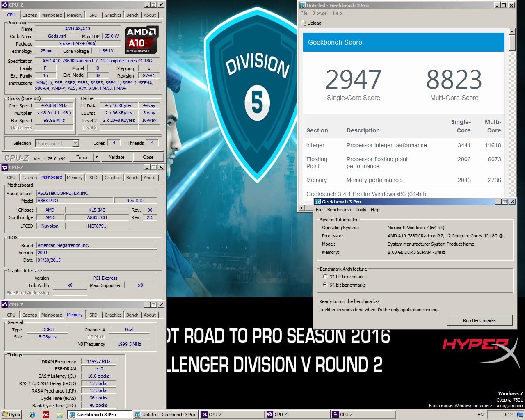This screenshot has height=420, width=525.
Task: Open the Benchmarks menu in Geekbench
Action: [x=339, y=210]
